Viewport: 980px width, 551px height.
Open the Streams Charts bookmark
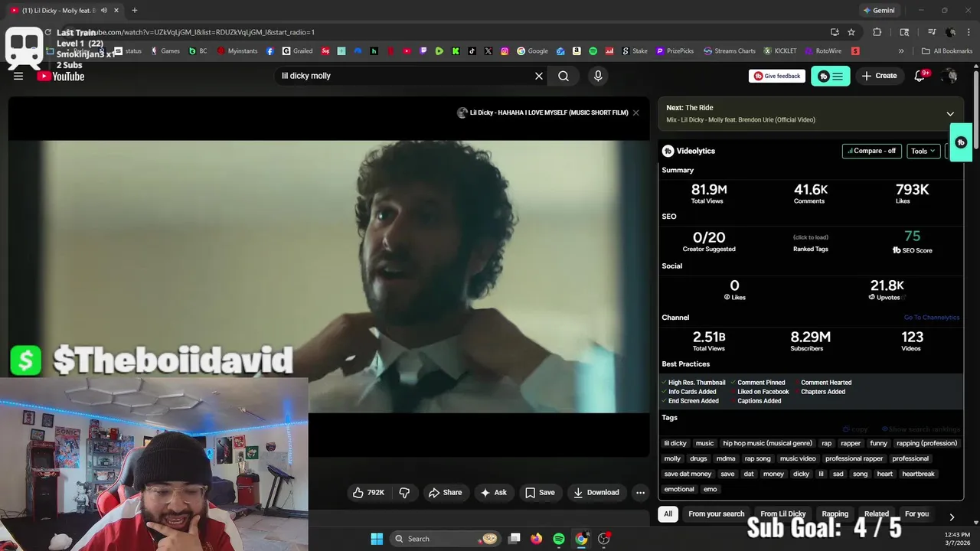coord(730,51)
